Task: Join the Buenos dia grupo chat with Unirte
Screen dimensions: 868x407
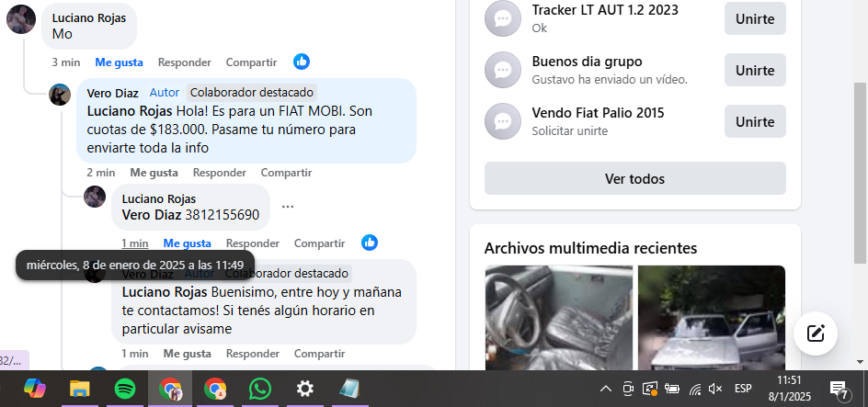Action: [755, 70]
